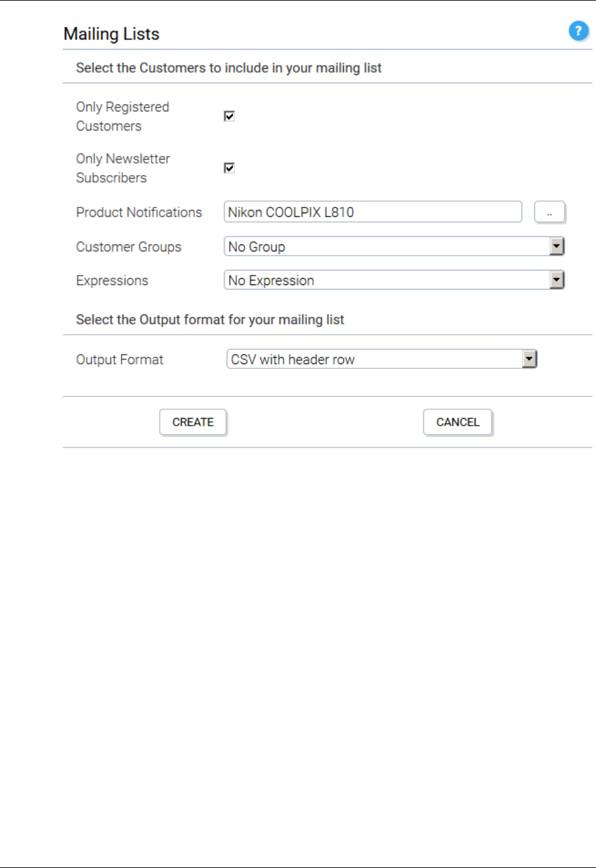Click the CREATE button
The width and height of the screenshot is (596, 868).
click(193, 422)
